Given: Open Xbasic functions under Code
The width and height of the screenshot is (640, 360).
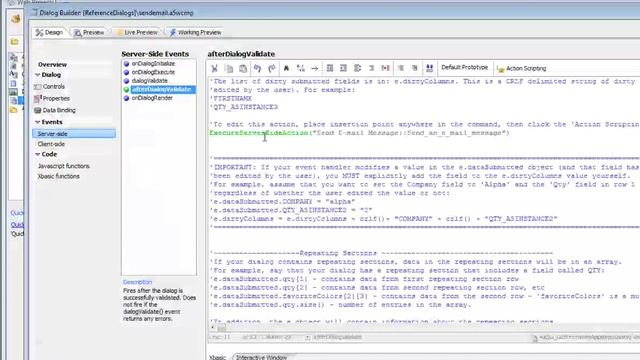Looking at the screenshot, I should pos(58,176).
